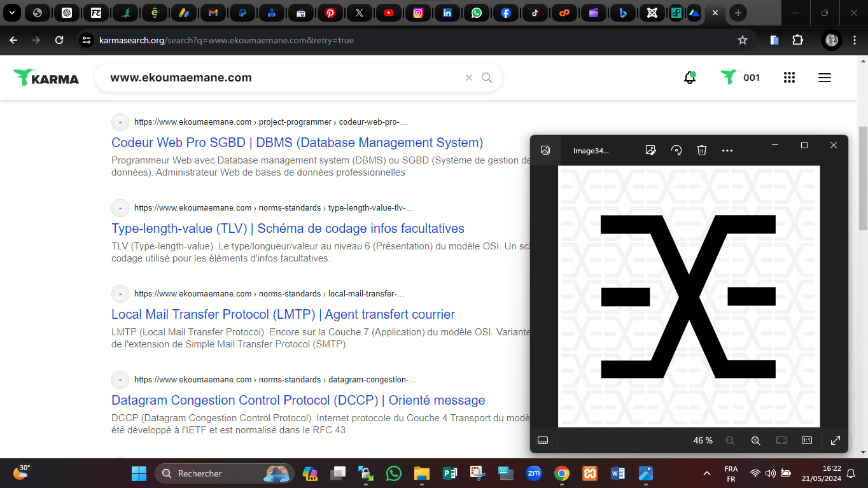This screenshot has width=868, height=488.
Task: Click the codeur-web-pro result URL breadcrumb
Action: tap(270, 122)
